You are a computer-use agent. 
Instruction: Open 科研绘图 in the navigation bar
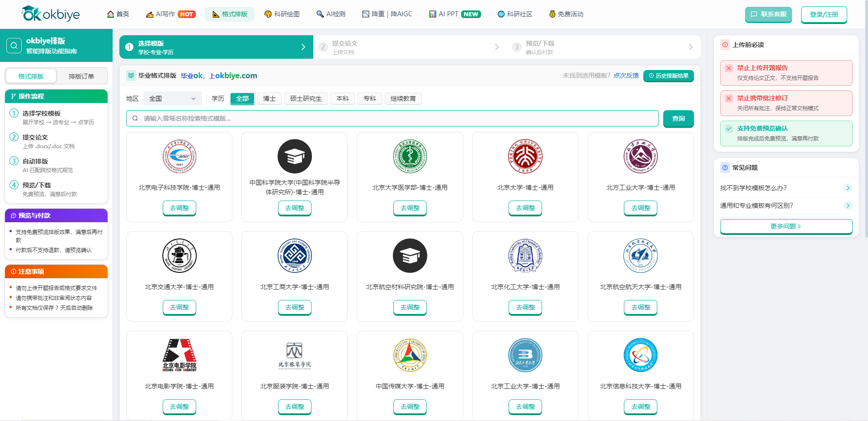pyautogui.click(x=282, y=14)
